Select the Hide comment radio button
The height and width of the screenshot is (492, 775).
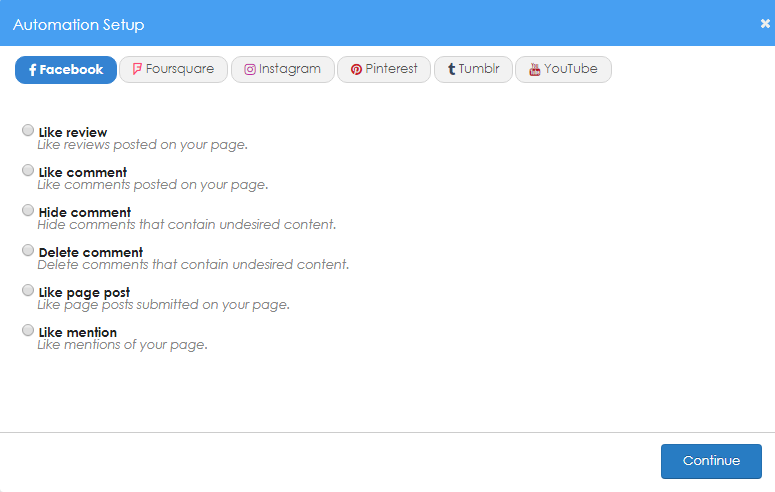click(x=28, y=211)
